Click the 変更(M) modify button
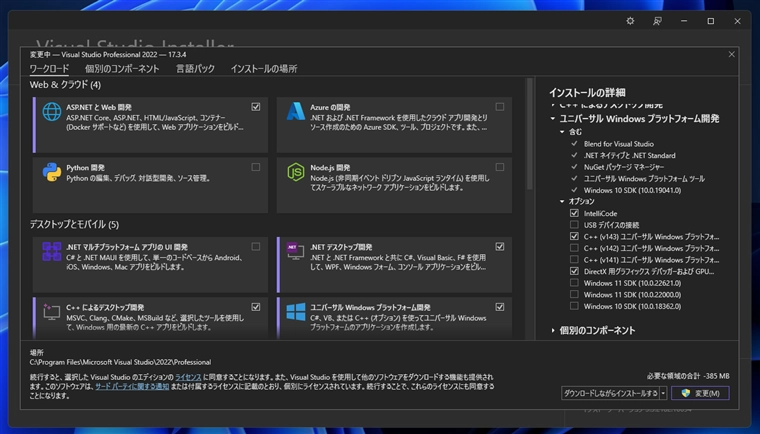Viewport: 760px width, 434px height. 700,393
